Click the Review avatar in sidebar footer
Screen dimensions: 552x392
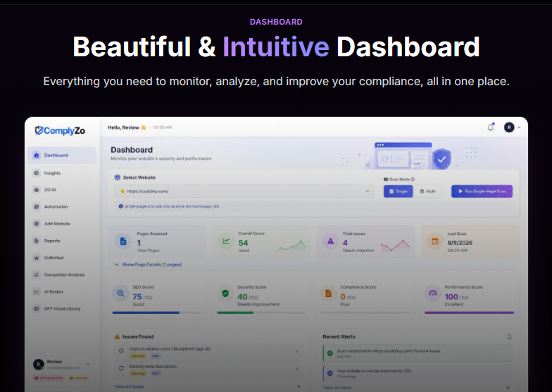(x=38, y=365)
